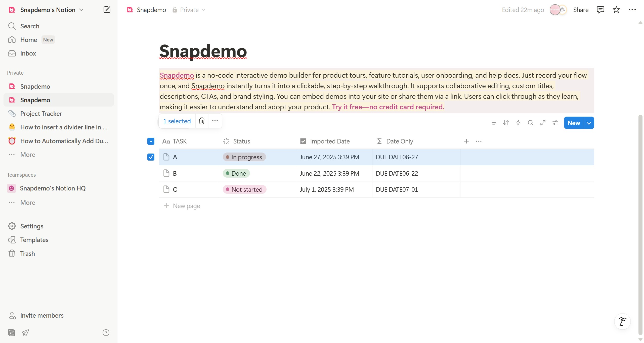Open the Automations lightning icon

(518, 123)
